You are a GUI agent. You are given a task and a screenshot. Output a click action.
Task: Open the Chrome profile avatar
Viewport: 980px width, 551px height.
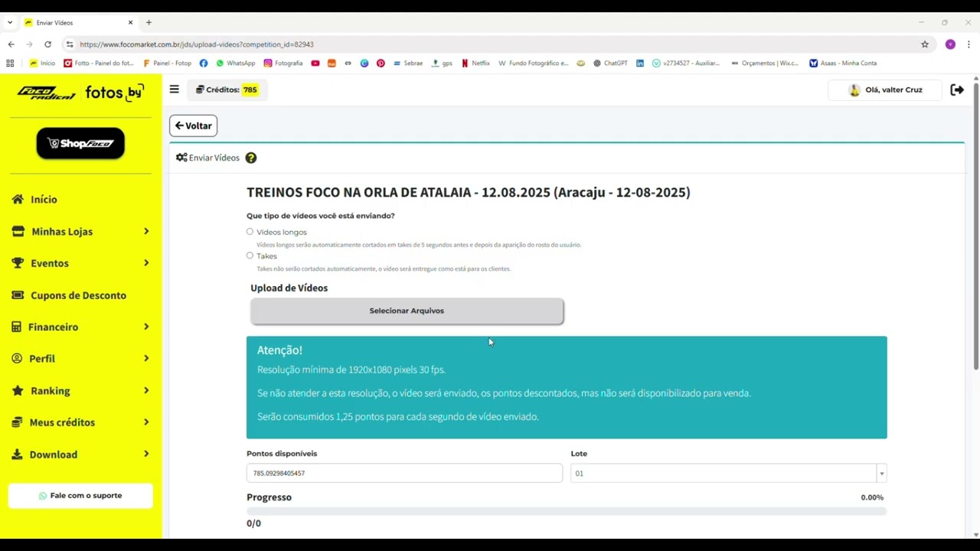click(x=950, y=44)
